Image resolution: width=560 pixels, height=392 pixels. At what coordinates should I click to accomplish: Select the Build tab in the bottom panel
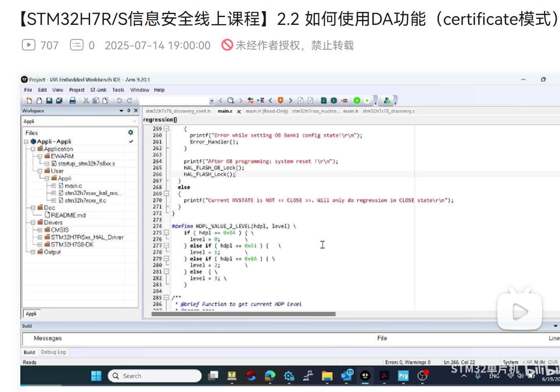click(x=29, y=352)
